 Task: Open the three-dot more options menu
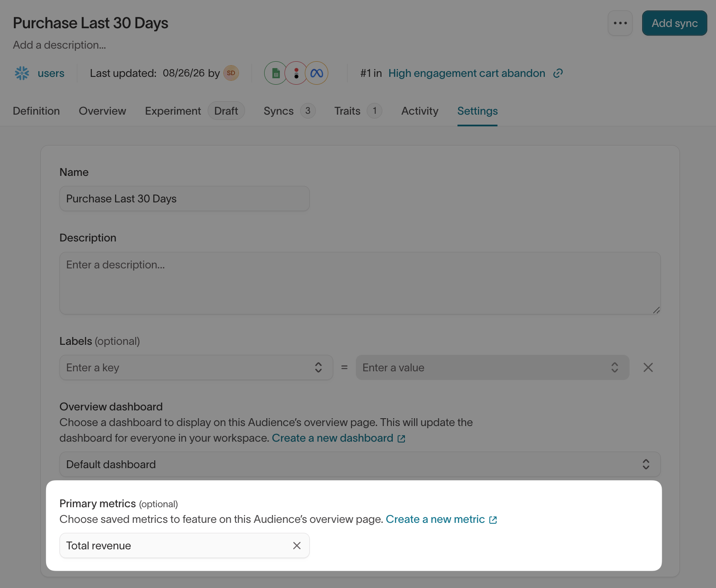(x=620, y=23)
